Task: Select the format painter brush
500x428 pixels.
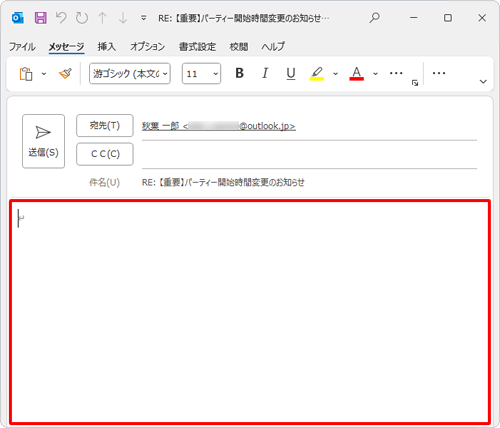Action: (x=65, y=73)
